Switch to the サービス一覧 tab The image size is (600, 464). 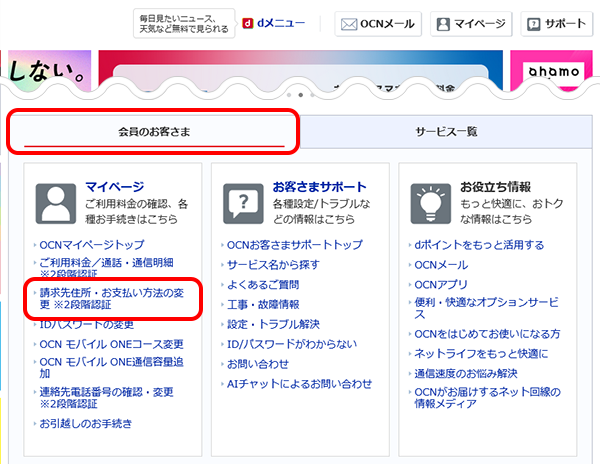point(446,131)
